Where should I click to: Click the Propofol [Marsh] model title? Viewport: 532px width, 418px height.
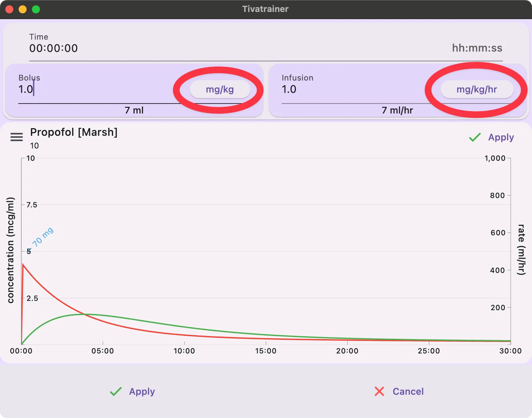click(x=74, y=132)
